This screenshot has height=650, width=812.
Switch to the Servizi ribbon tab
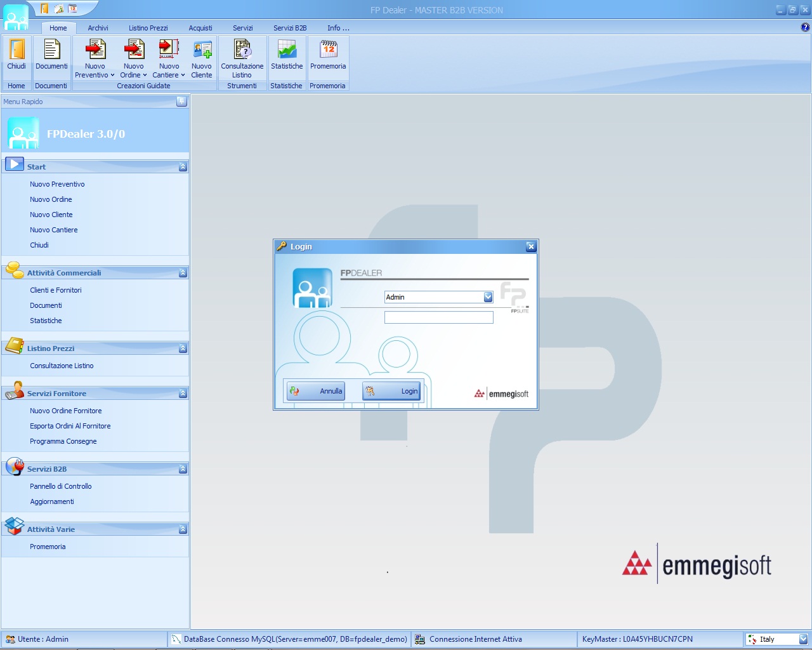242,28
